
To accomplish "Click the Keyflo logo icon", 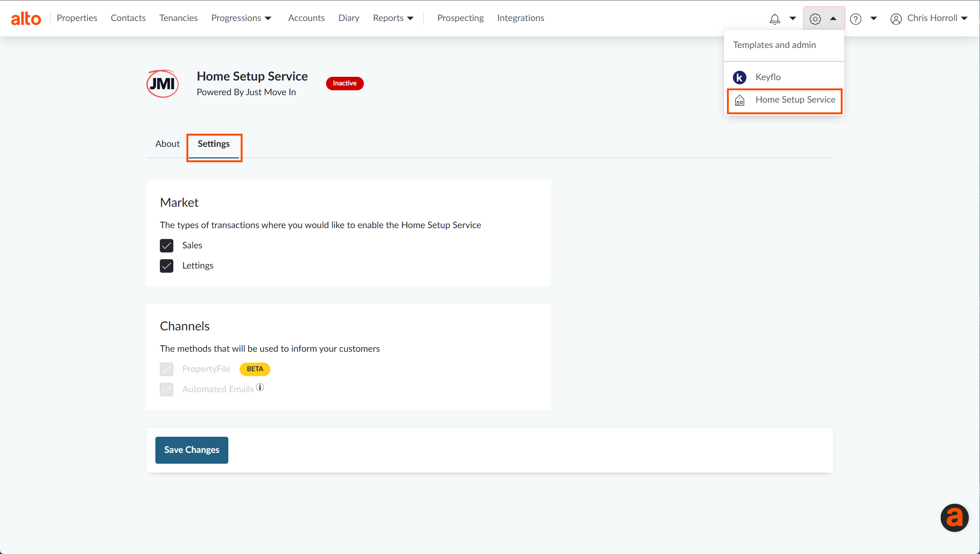I will click(740, 77).
